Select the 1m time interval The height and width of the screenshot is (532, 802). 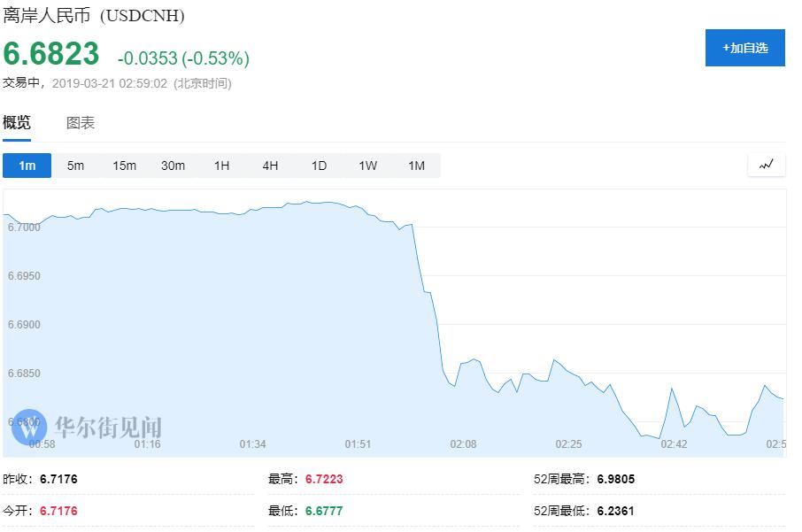coord(27,166)
